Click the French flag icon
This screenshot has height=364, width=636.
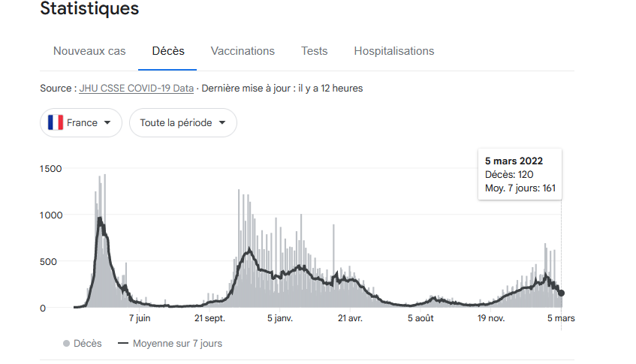pyautogui.click(x=55, y=122)
